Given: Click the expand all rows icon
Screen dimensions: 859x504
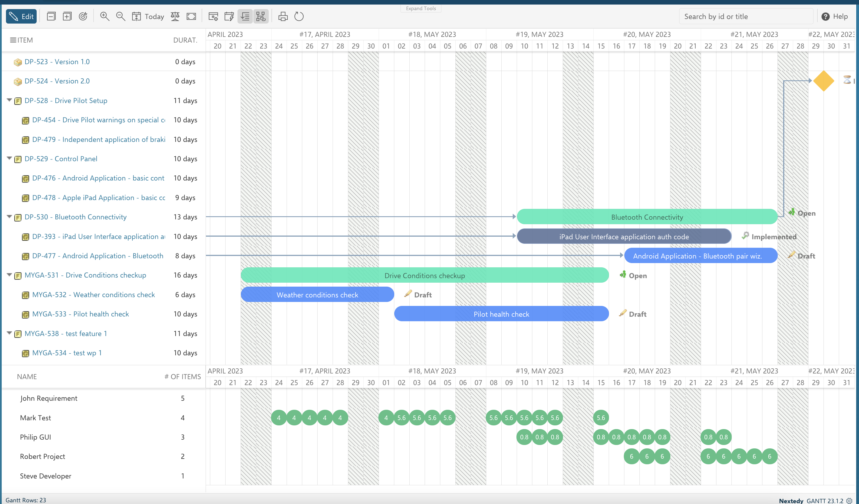Looking at the screenshot, I should tap(67, 16).
